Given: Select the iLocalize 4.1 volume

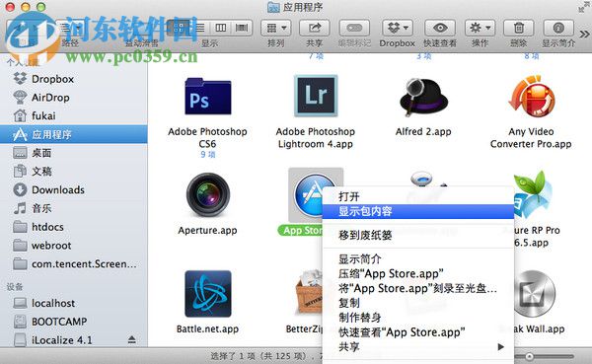Looking at the screenshot, I should 62,340.
